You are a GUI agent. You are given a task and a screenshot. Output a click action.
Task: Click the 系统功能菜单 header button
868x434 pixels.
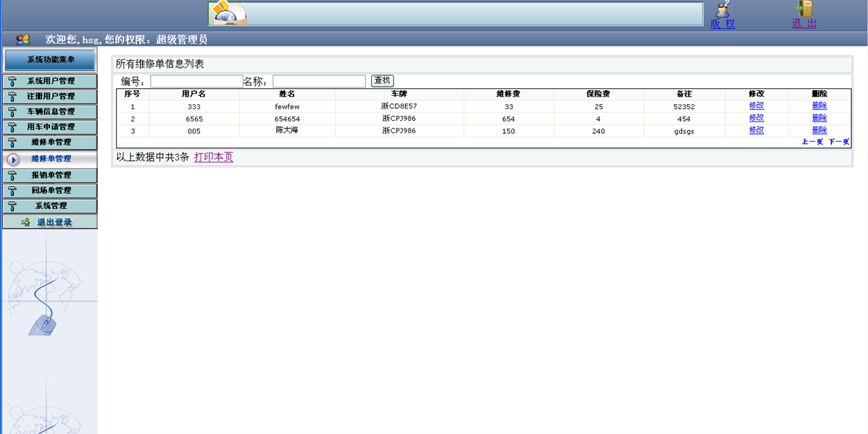[x=50, y=60]
